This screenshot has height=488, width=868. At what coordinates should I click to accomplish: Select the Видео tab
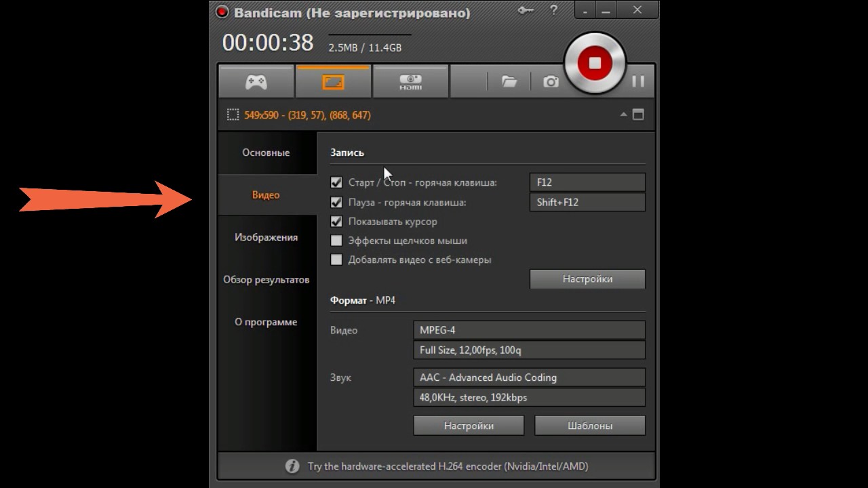coord(267,195)
